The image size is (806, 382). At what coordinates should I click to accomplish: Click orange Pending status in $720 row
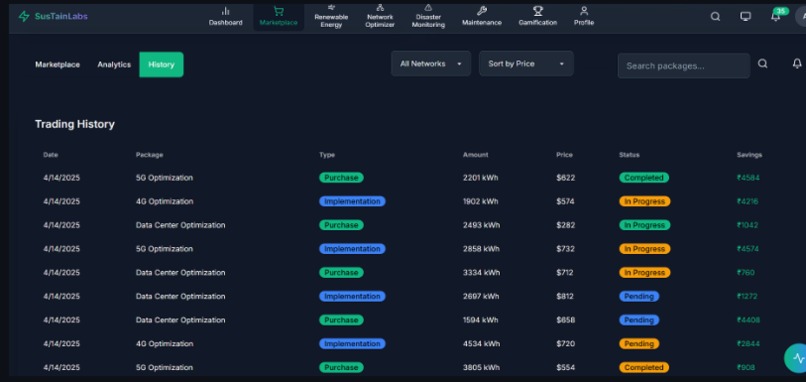639,344
